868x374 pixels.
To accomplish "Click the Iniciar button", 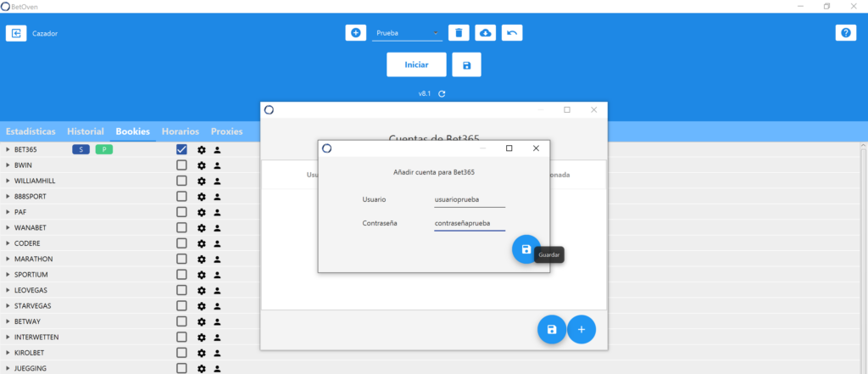I will point(416,64).
